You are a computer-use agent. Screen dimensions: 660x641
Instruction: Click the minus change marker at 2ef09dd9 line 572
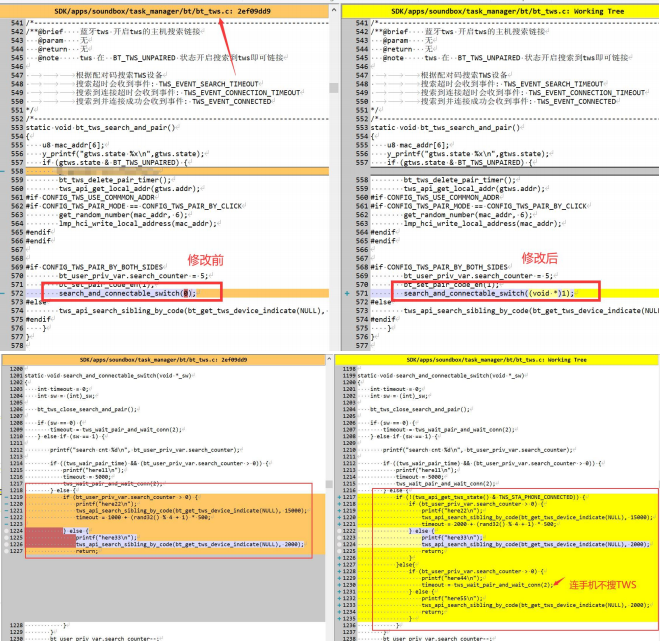[3, 293]
